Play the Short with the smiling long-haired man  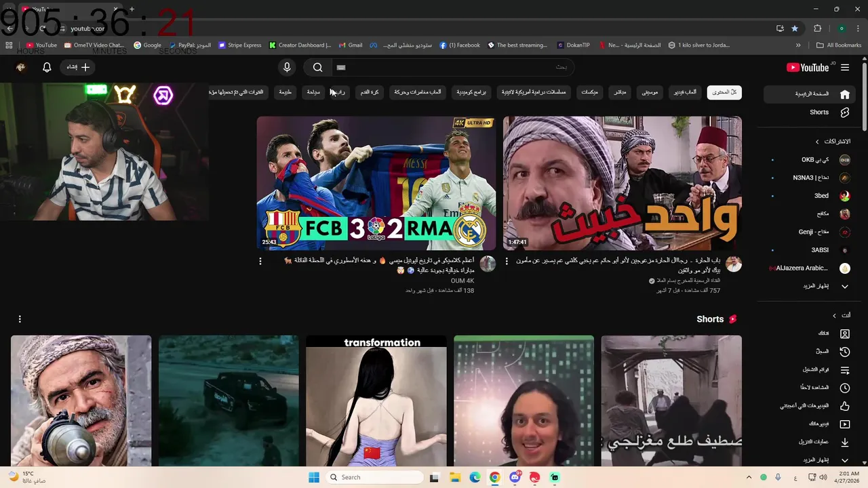click(524, 401)
